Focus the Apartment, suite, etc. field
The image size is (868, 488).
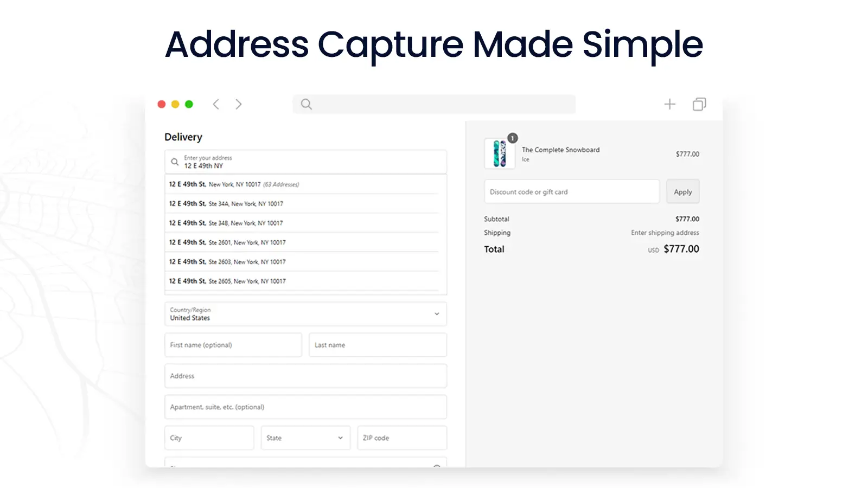tap(305, 407)
